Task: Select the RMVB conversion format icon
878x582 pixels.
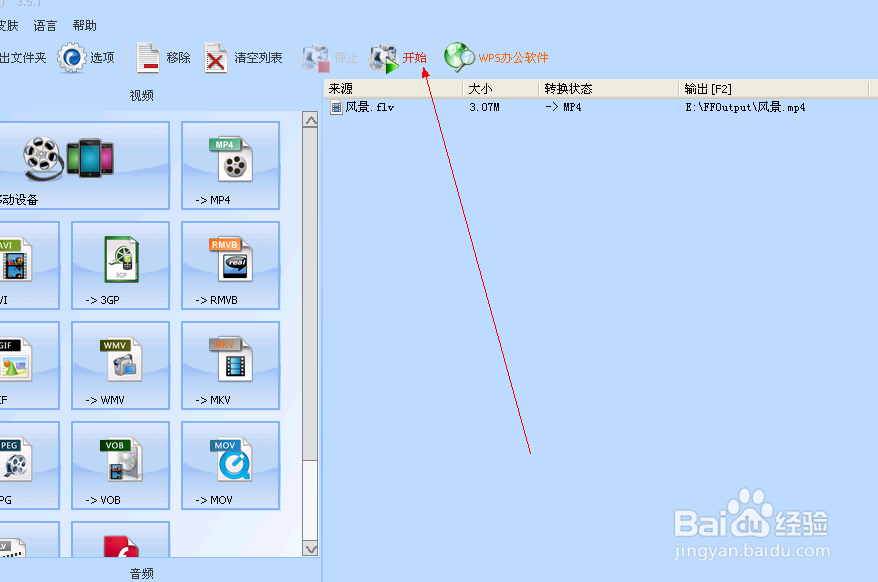Action: 229,265
